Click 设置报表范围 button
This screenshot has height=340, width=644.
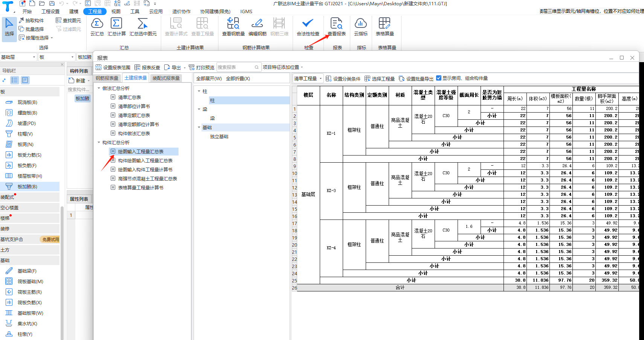(x=113, y=67)
